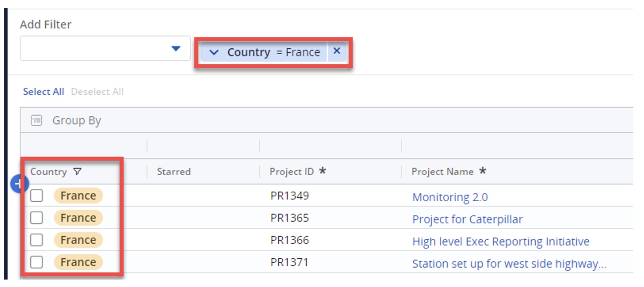Click the France tag in PR1349 row
The image size is (644, 287).
78,195
